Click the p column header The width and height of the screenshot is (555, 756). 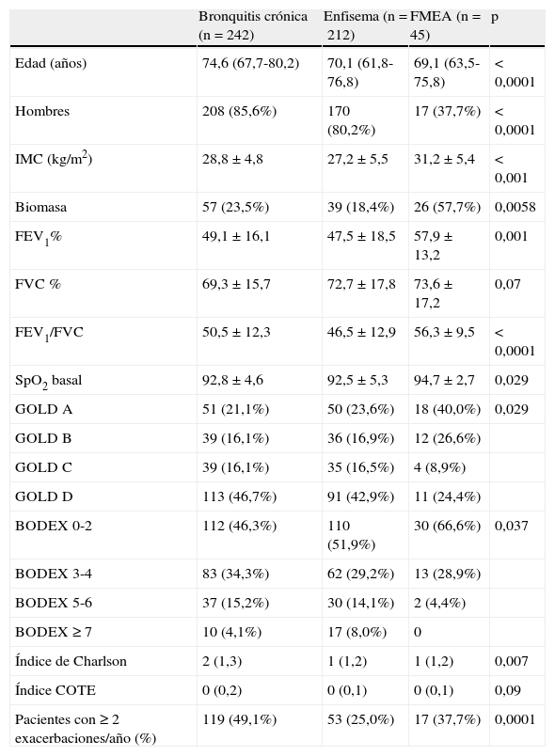pos(495,16)
